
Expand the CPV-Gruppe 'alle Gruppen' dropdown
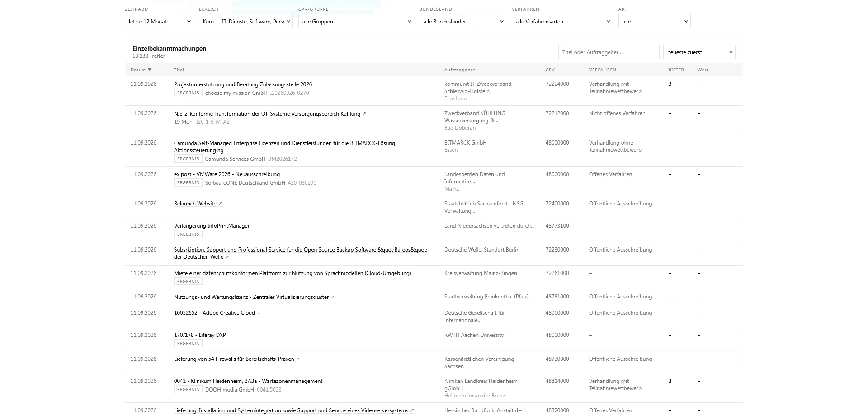[x=356, y=21]
